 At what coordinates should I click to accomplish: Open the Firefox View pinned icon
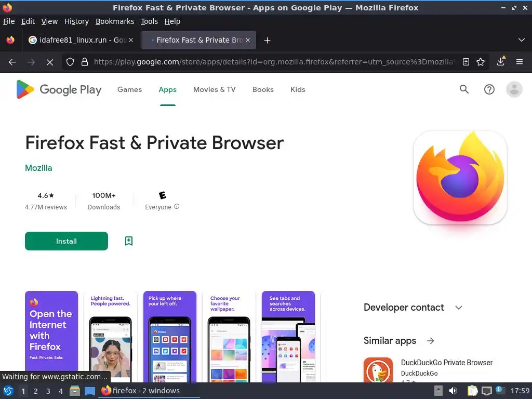(x=10, y=40)
